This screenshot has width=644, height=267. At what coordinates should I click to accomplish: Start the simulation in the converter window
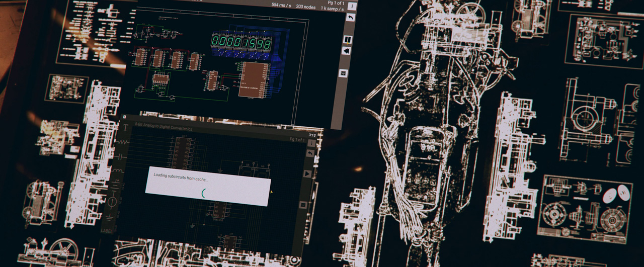307,173
